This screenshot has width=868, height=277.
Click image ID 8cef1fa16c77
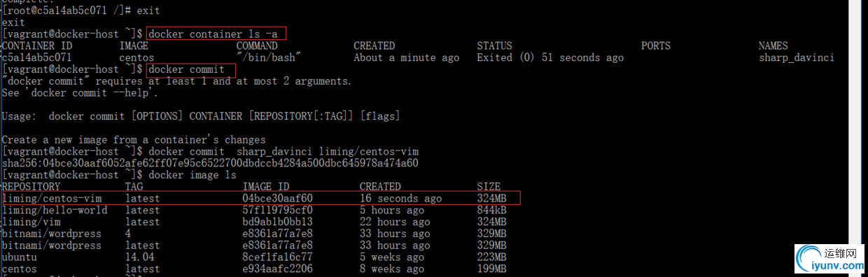click(277, 257)
